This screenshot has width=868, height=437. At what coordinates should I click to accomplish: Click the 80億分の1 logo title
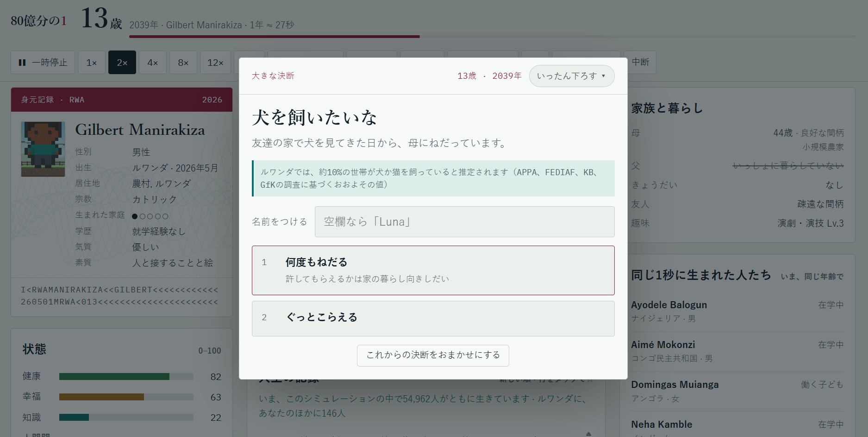pyautogui.click(x=39, y=21)
